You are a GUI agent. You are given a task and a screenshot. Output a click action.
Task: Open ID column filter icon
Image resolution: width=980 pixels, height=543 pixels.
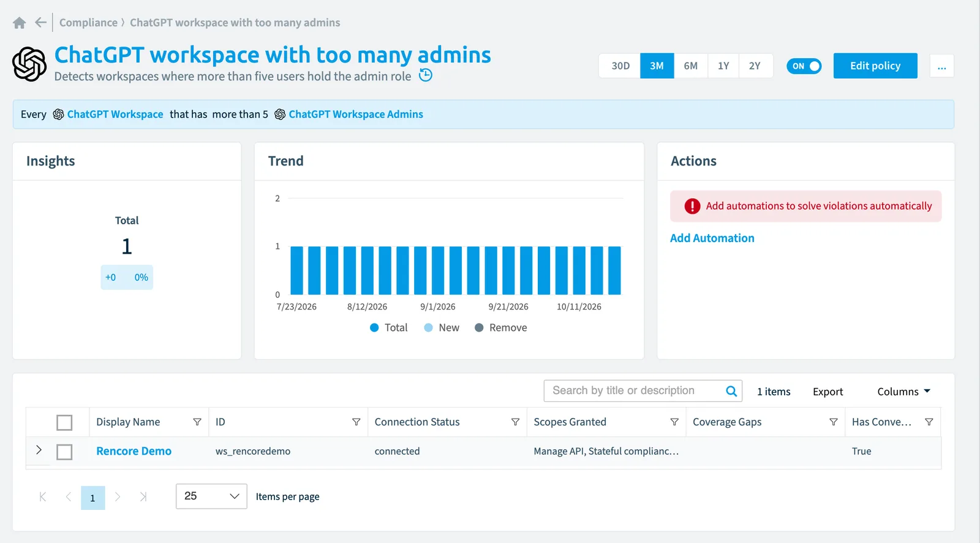[x=356, y=422]
